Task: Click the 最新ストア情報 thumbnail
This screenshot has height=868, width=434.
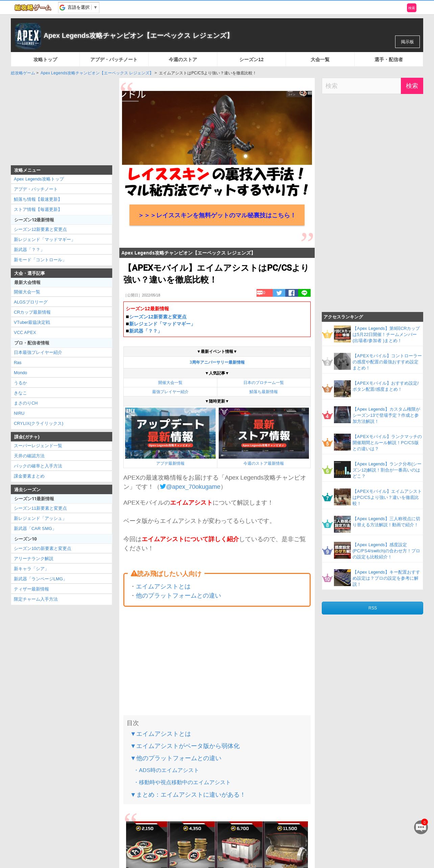Action: click(264, 433)
